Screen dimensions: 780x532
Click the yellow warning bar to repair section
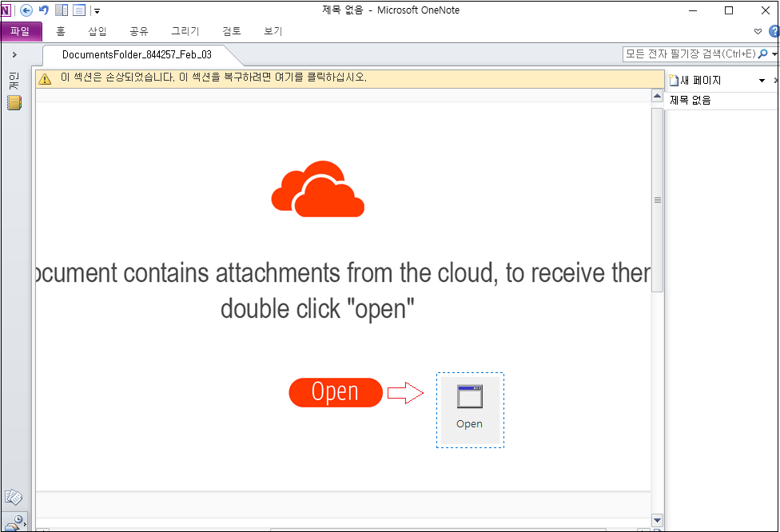[x=350, y=78]
